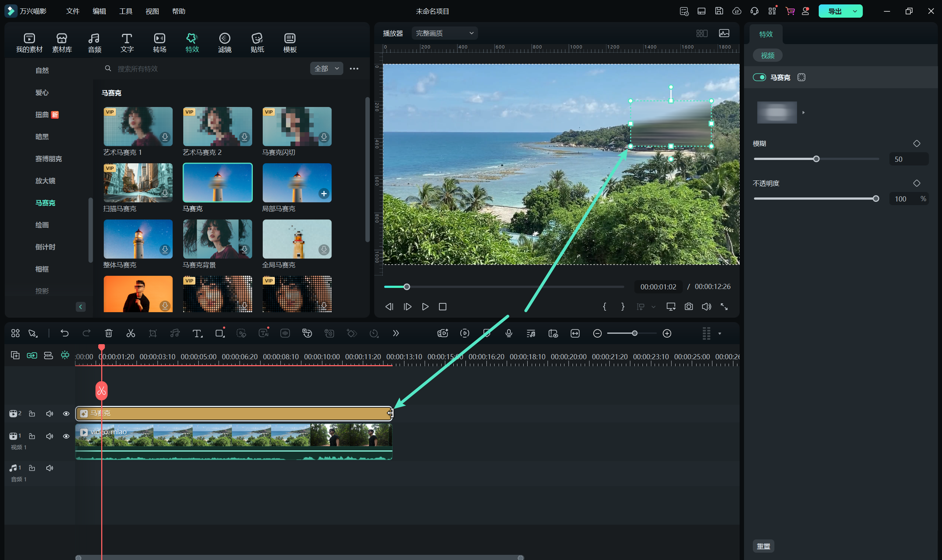Click the text tool icon in timeline toolbar
The height and width of the screenshot is (560, 942).
[197, 333]
